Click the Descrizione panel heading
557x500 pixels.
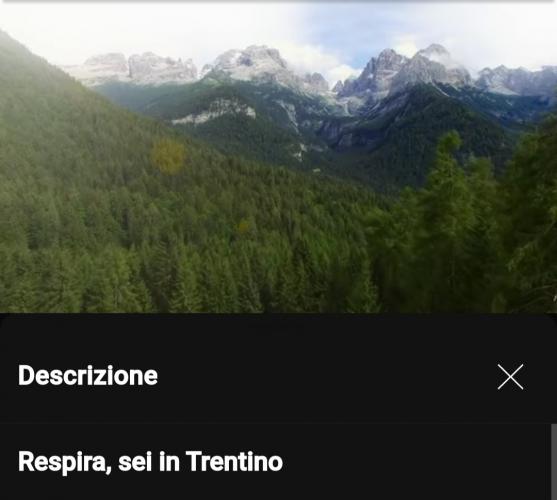(x=88, y=376)
